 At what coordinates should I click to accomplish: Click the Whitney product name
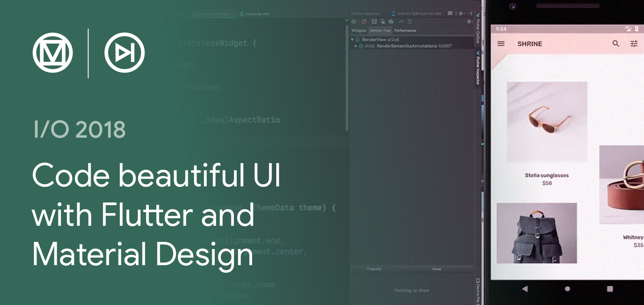(x=633, y=237)
